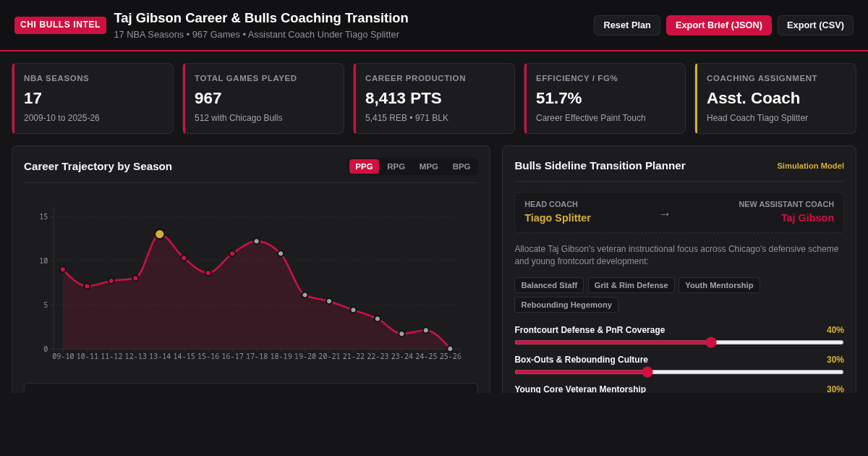Select the 23-24 season data point
This screenshot has width=868, height=456.
point(401,334)
